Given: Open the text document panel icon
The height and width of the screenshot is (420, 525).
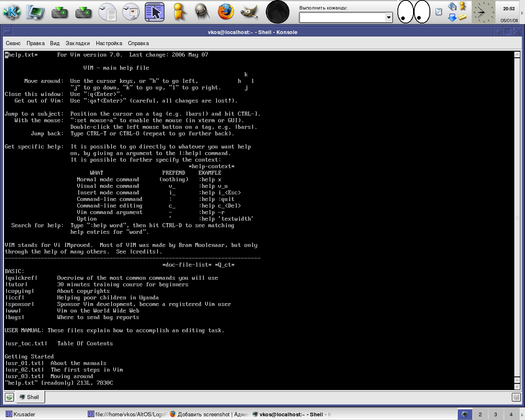Looking at the screenshot, I should pyautogui.click(x=107, y=12).
